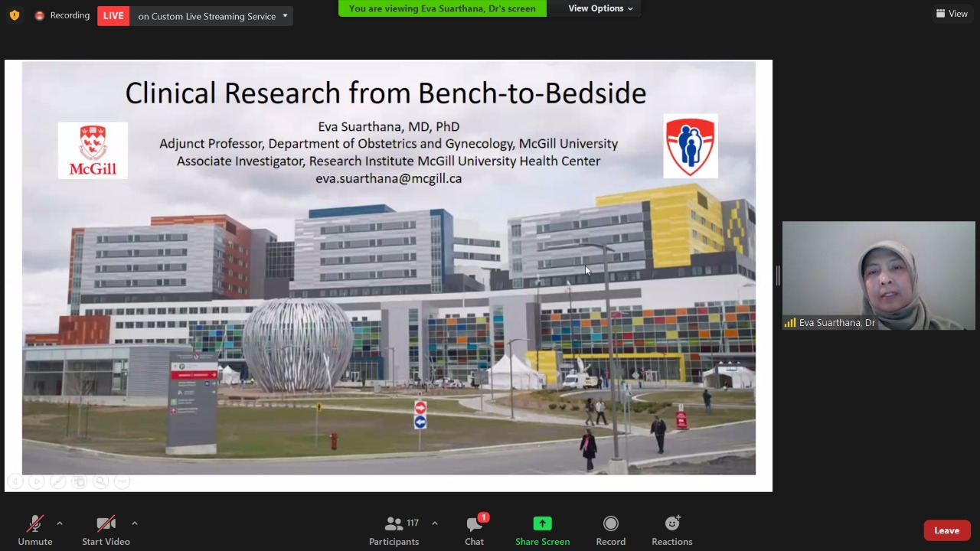Image resolution: width=980 pixels, height=551 pixels.
Task: Open the View Options menu
Action: click(x=600, y=8)
